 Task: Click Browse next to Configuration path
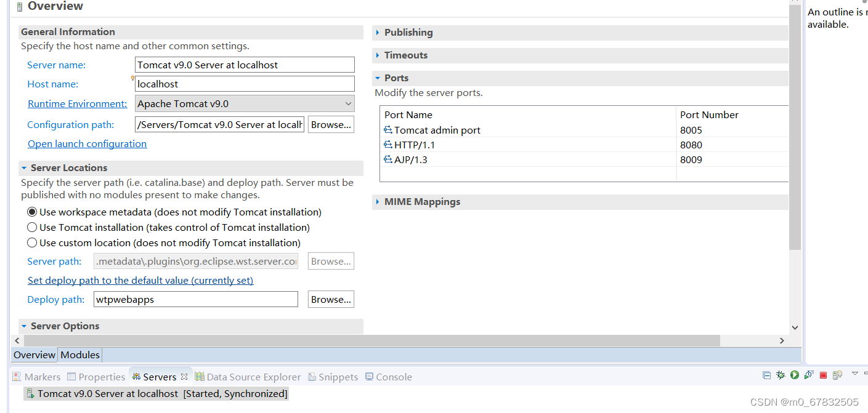[x=331, y=124]
